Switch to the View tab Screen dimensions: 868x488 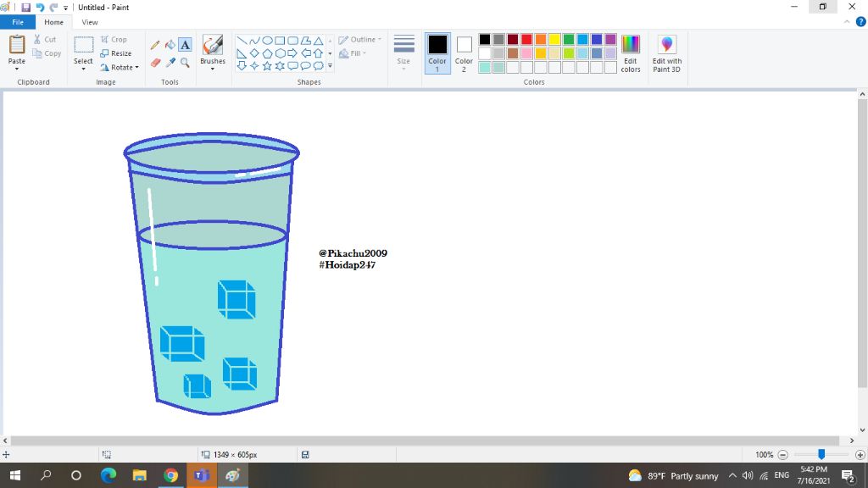coord(90,22)
